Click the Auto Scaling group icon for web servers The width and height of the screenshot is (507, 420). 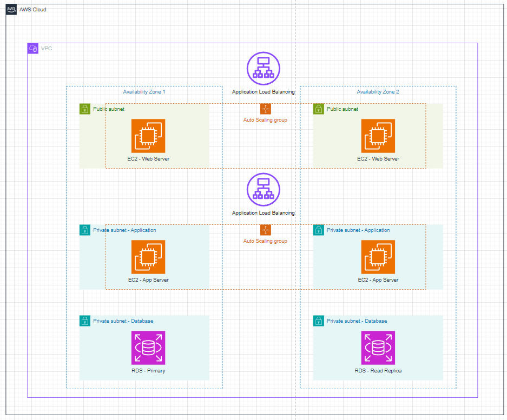[x=266, y=109]
